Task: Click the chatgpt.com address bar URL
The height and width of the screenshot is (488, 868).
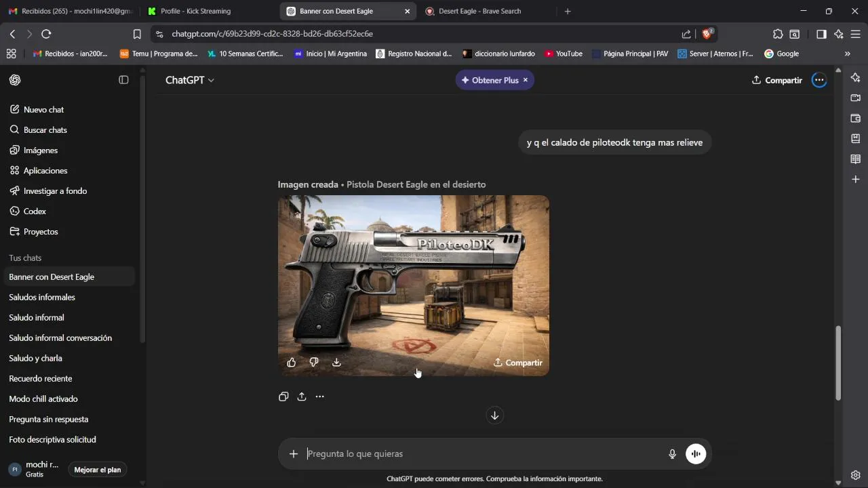Action: [273, 34]
